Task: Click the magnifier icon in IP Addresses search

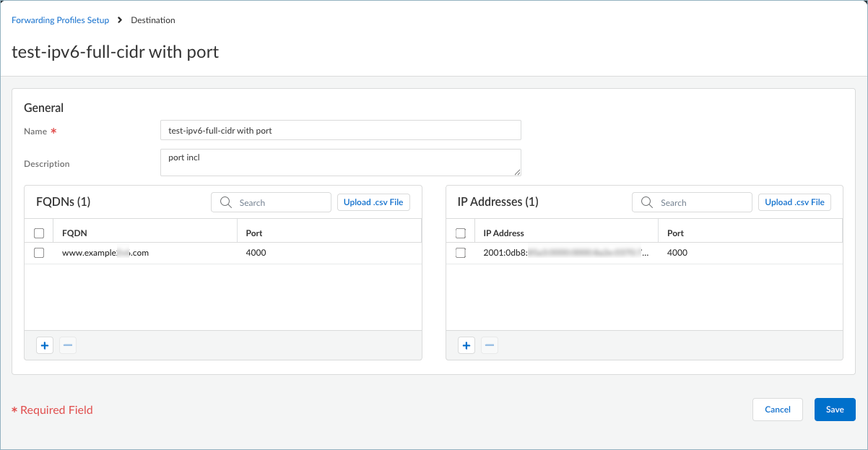Action: click(647, 202)
